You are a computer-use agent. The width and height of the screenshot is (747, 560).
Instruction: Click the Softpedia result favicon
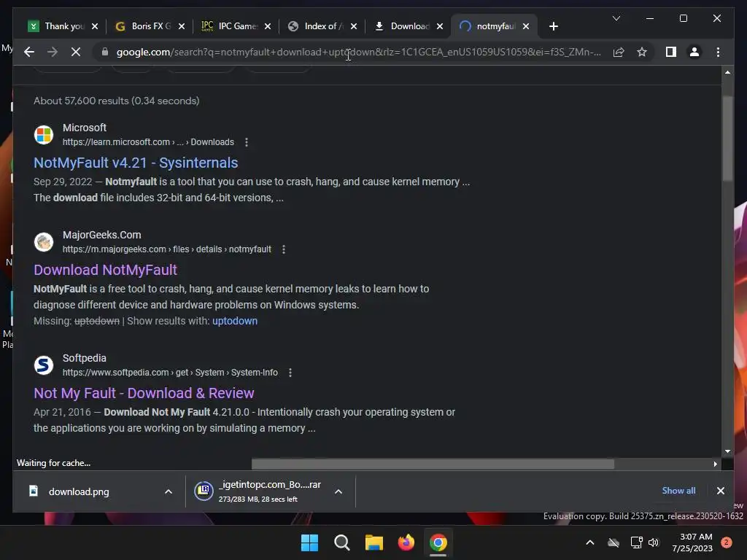pyautogui.click(x=43, y=365)
